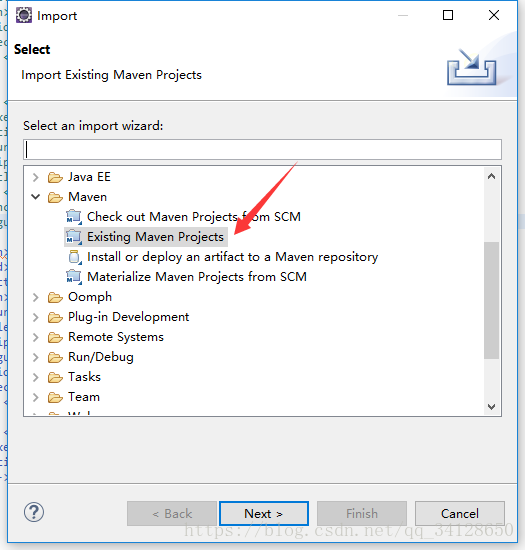Open the help question mark icon
The image size is (525, 550).
tap(34, 512)
